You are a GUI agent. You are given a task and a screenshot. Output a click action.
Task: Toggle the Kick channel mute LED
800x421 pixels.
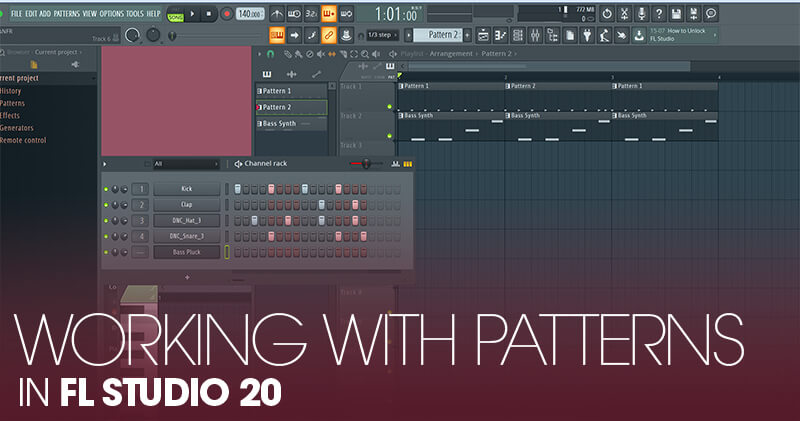(106, 189)
